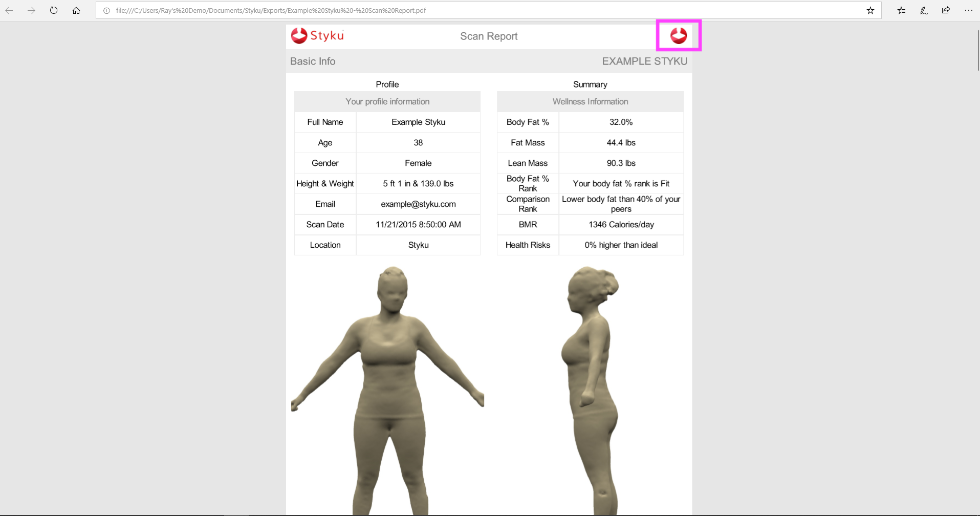The image size is (980, 516).
Task: Click the Styku logo at report top-left
Action: point(317,36)
